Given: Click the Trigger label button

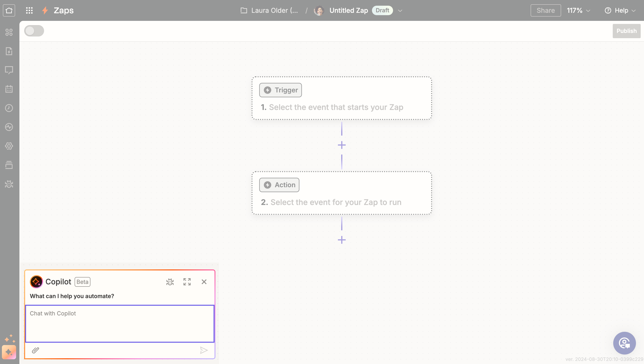Looking at the screenshot, I should click(281, 90).
